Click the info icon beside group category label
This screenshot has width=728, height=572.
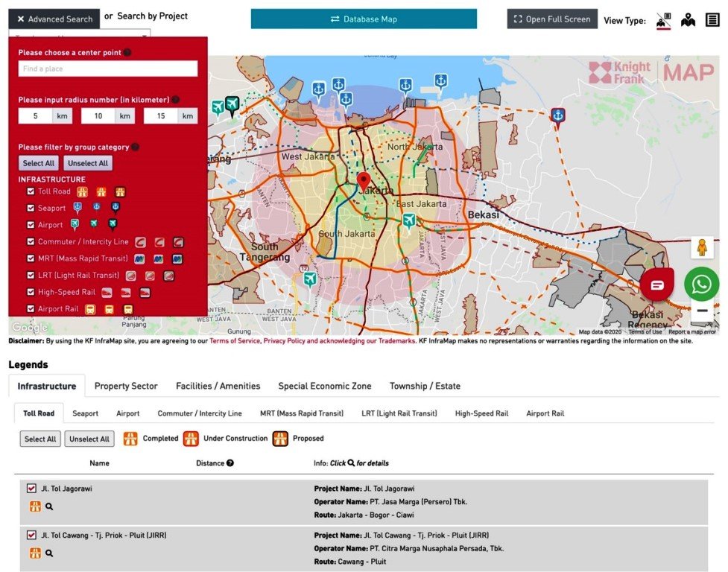pyautogui.click(x=135, y=147)
